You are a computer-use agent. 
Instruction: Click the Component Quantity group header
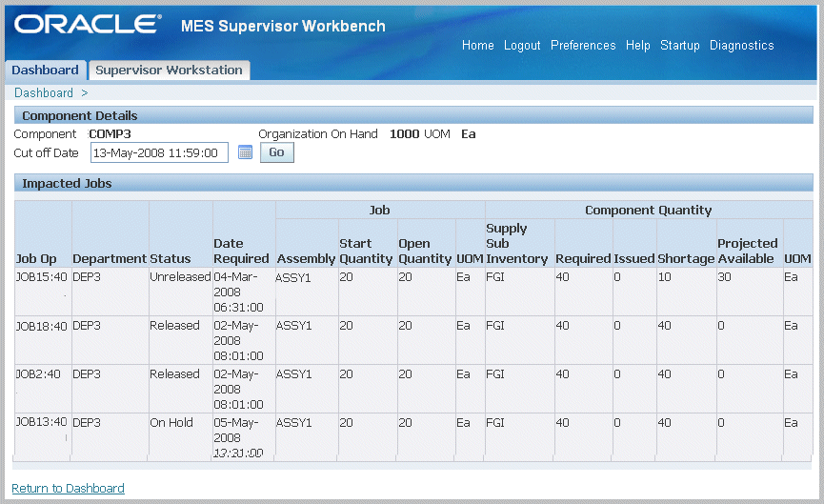point(648,211)
